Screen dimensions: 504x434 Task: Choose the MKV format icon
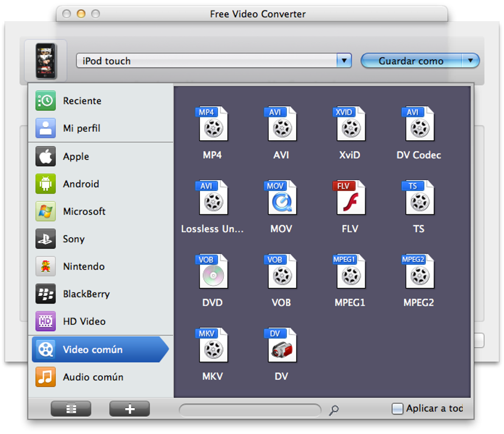pos(212,345)
